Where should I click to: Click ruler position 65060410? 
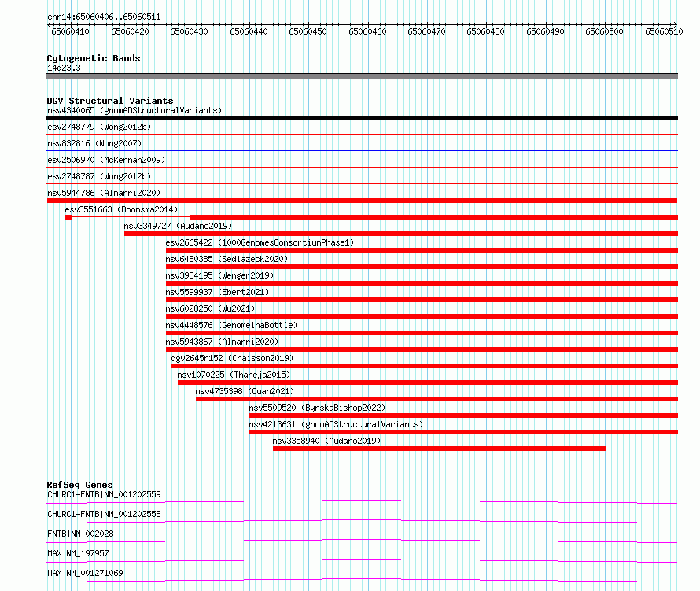click(71, 31)
